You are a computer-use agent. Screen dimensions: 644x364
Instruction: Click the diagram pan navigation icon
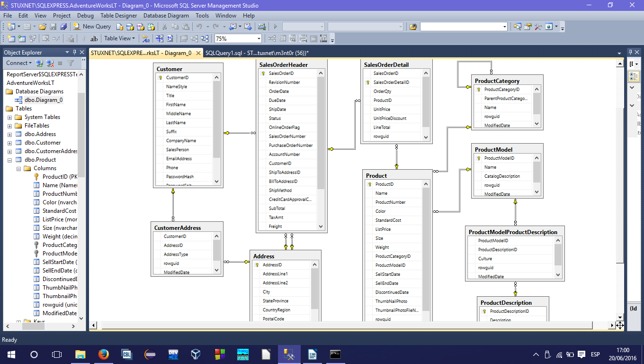click(620, 325)
